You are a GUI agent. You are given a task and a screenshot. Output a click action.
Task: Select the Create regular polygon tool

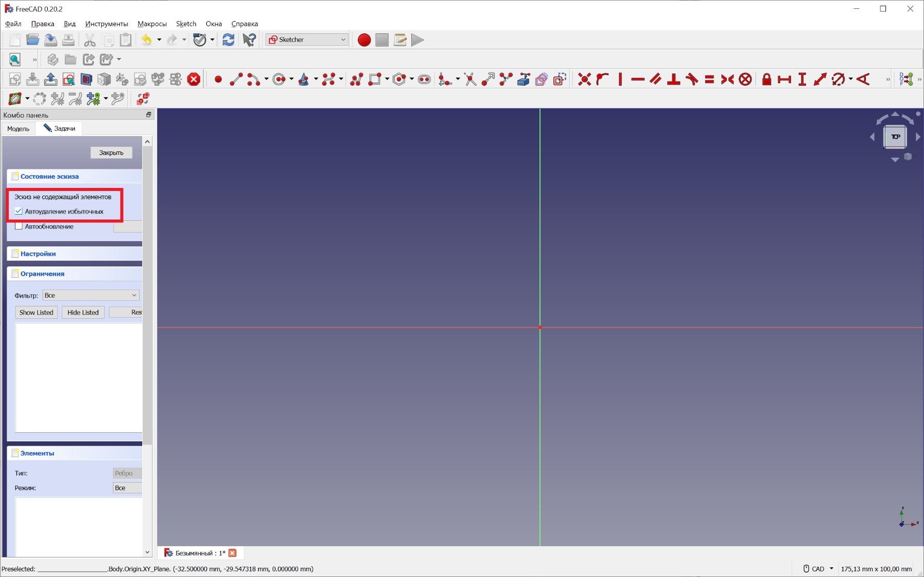coord(399,79)
